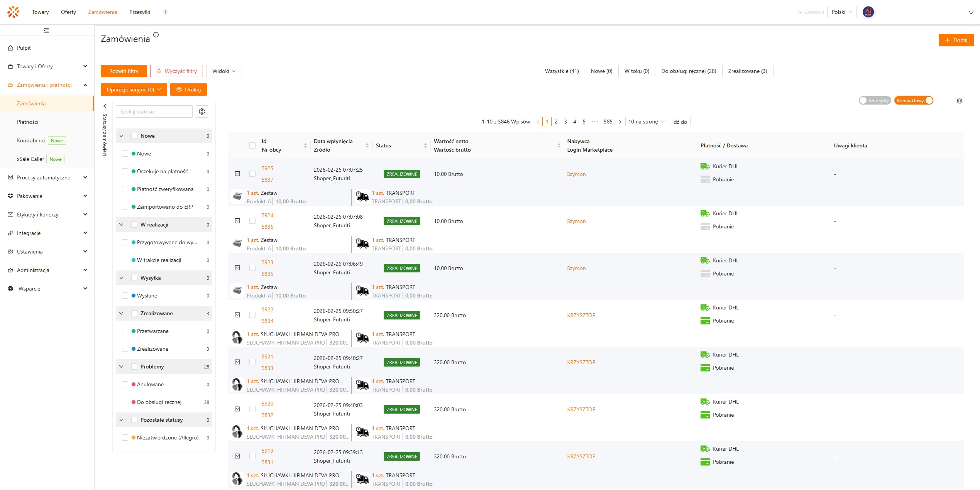The image size is (980, 490).
Task: Click the plus icon to add tab
Action: [166, 12]
